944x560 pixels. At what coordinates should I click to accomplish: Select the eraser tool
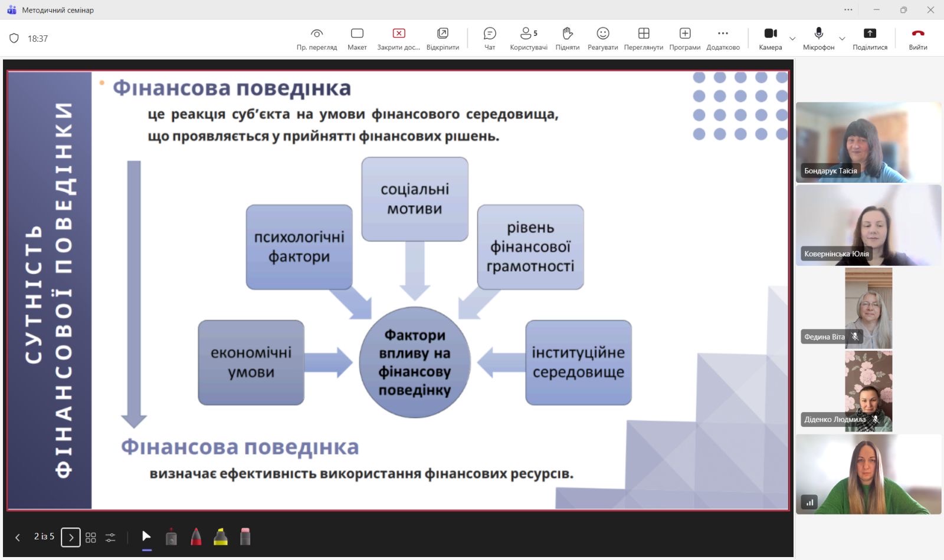(245, 537)
